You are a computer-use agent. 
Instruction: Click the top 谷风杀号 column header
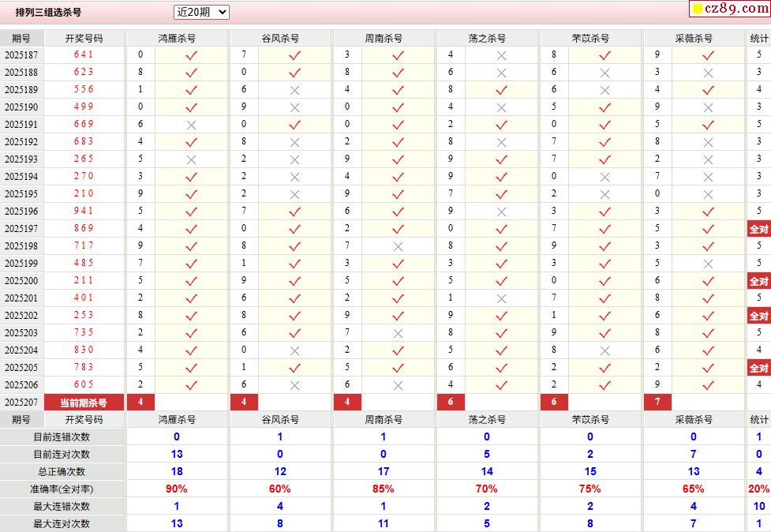point(280,39)
